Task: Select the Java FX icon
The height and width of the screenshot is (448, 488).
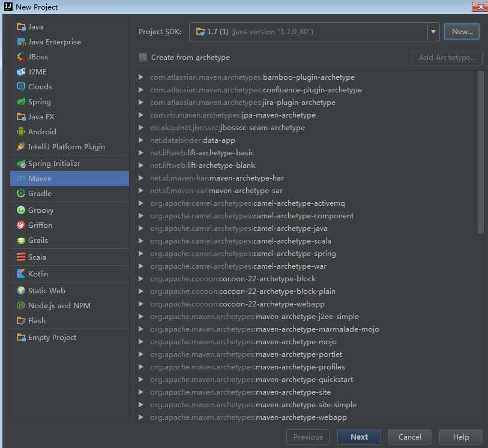Action: [21, 116]
